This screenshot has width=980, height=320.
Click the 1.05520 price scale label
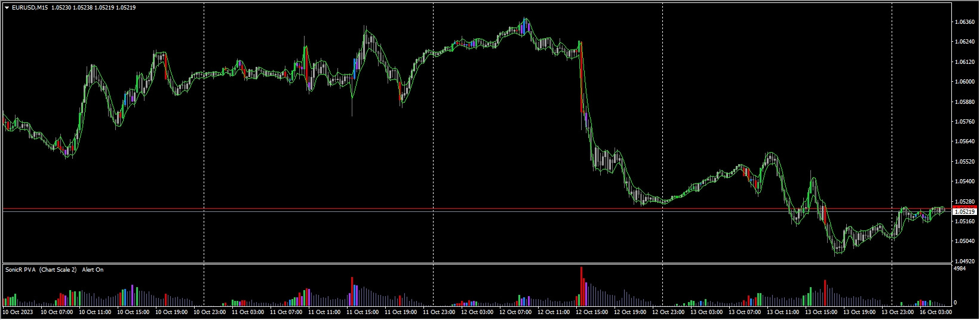964,162
